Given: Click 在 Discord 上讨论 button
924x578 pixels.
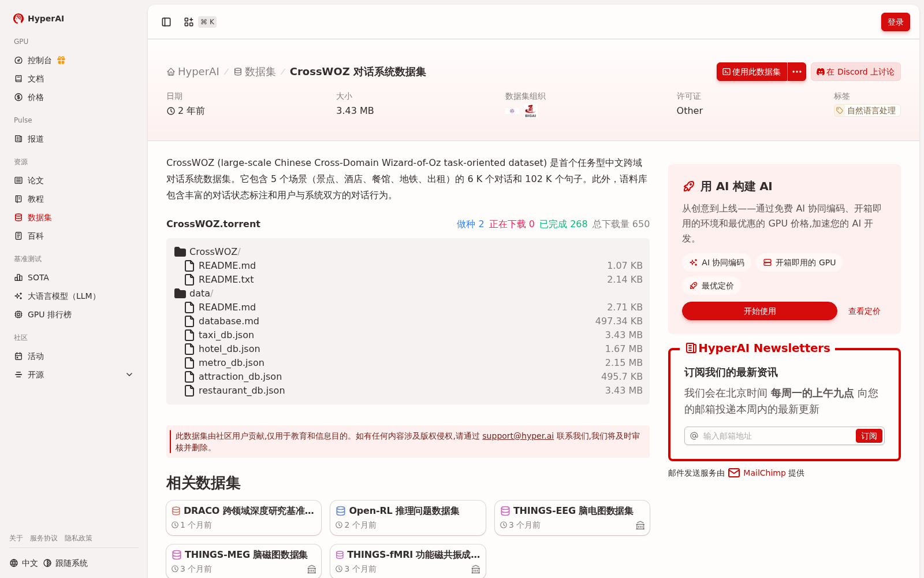Looking at the screenshot, I should coord(856,72).
